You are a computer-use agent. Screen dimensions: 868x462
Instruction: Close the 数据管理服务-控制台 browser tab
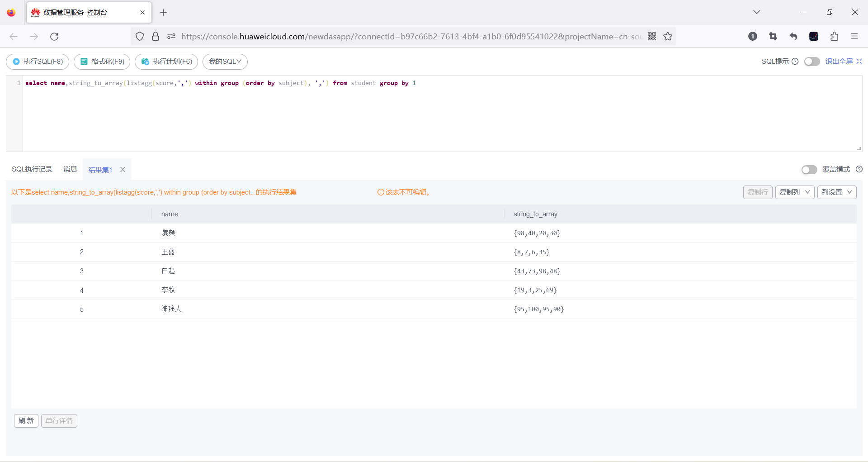click(142, 13)
